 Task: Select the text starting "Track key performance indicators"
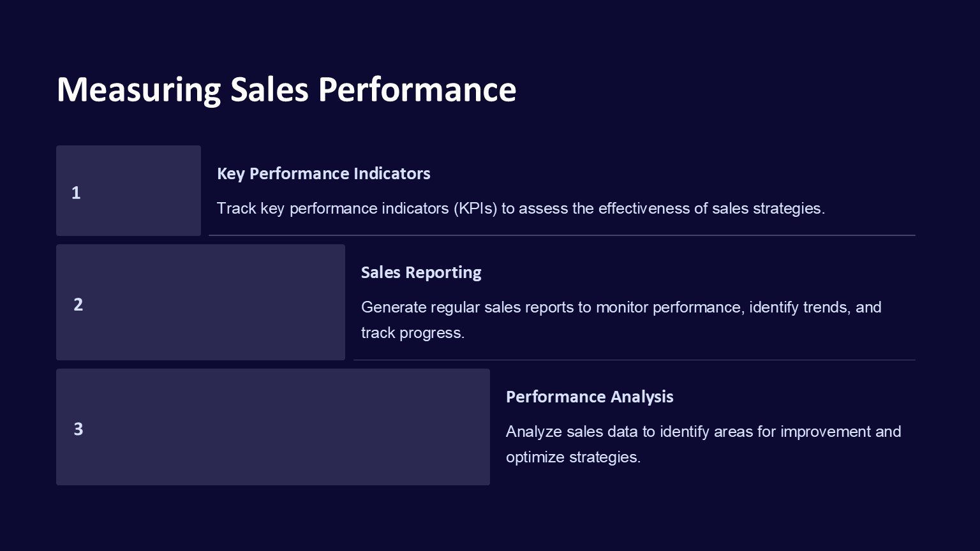point(520,209)
